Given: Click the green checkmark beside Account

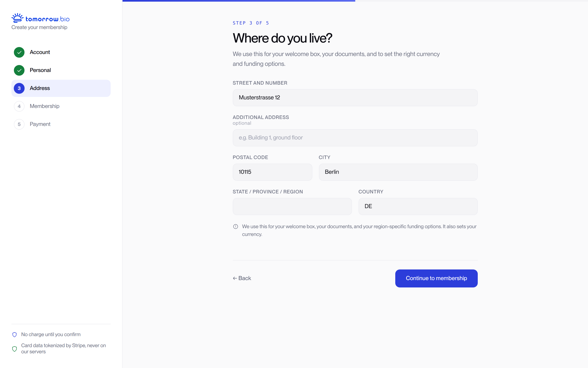Looking at the screenshot, I should coord(19,52).
